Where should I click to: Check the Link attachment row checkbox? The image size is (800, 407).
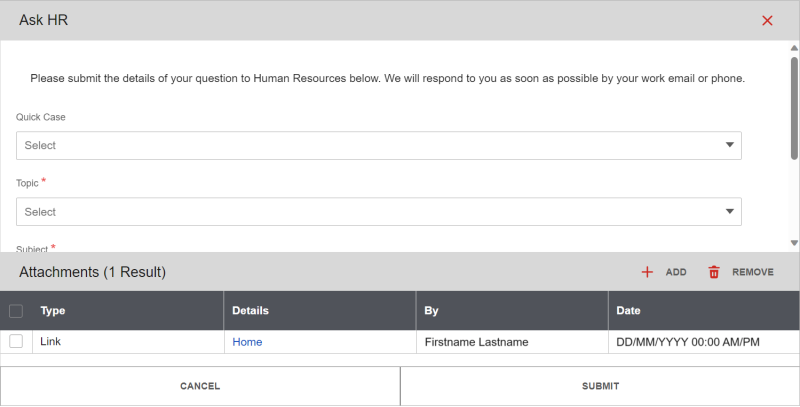[16, 342]
